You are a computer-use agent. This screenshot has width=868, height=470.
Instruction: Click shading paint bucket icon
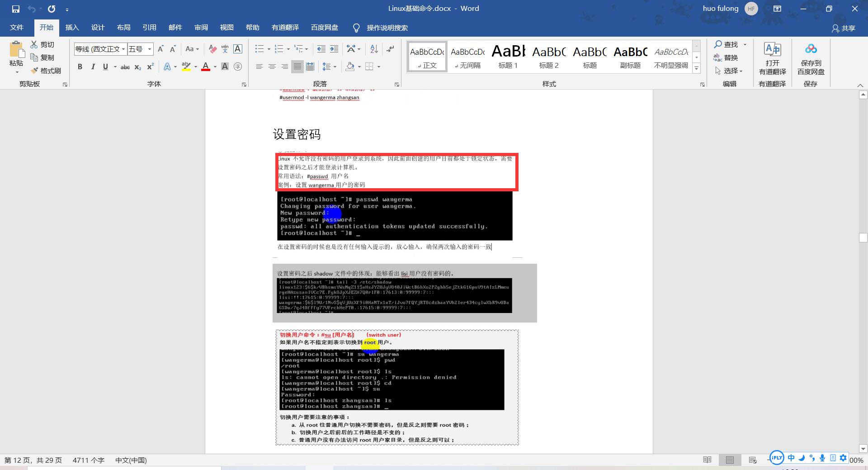(x=350, y=66)
